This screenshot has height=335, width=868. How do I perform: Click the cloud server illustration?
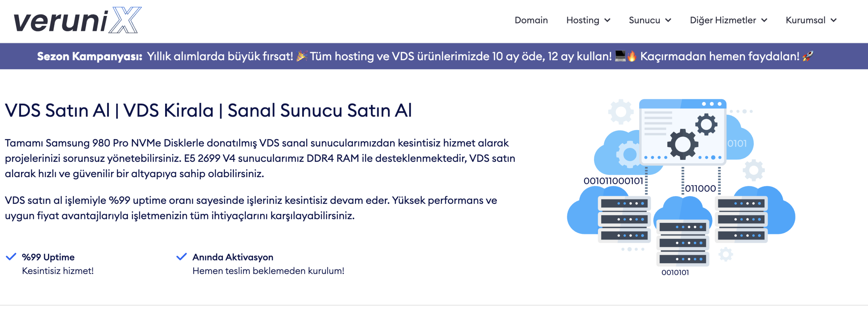click(x=681, y=187)
